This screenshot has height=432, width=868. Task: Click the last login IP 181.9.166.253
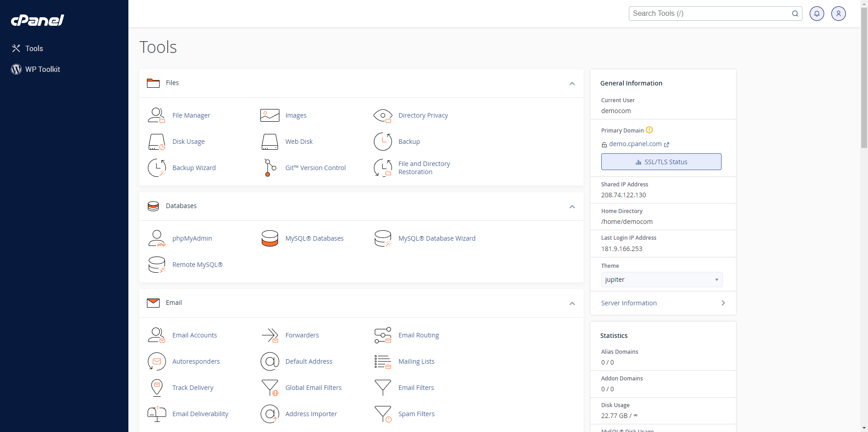[622, 249]
